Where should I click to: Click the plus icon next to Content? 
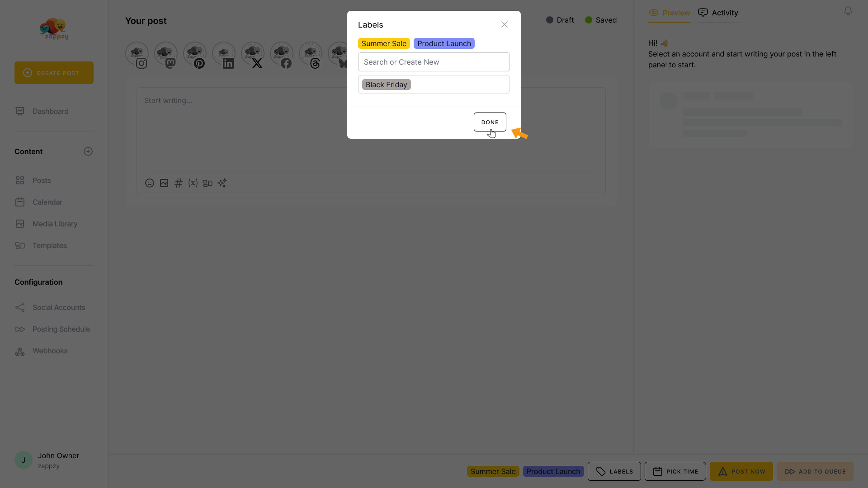pos(88,151)
